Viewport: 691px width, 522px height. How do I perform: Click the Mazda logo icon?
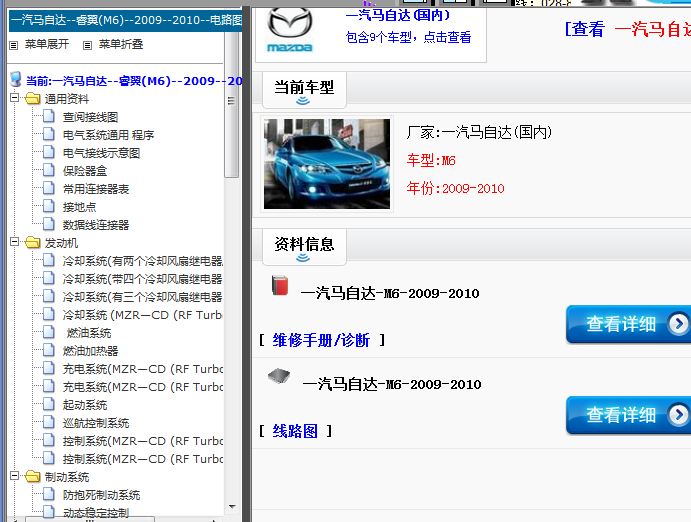click(x=290, y=31)
